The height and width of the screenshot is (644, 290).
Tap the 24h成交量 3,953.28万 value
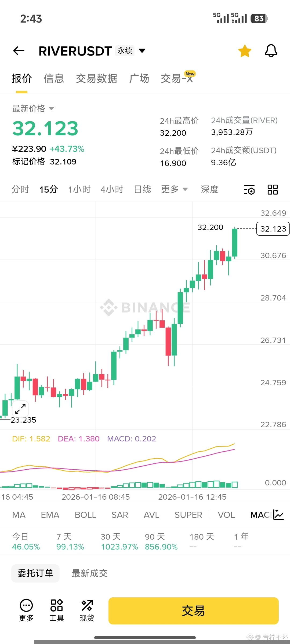click(x=232, y=132)
